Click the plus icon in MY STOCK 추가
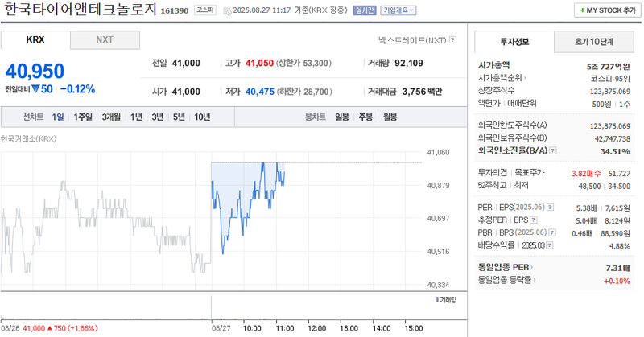The image size is (644, 337). [582, 10]
